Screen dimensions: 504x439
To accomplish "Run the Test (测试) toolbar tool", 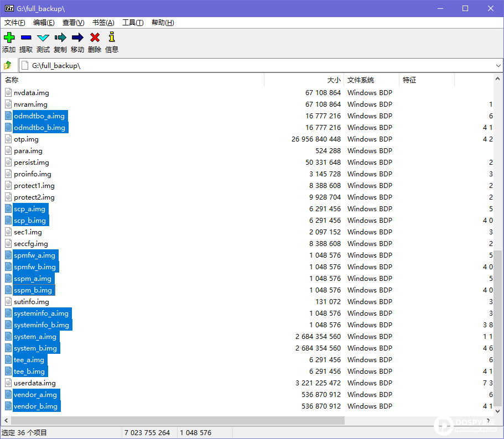I will tap(43, 38).
